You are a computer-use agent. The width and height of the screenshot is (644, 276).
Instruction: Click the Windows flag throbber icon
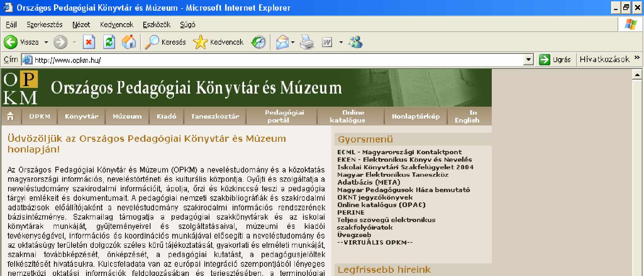631,24
